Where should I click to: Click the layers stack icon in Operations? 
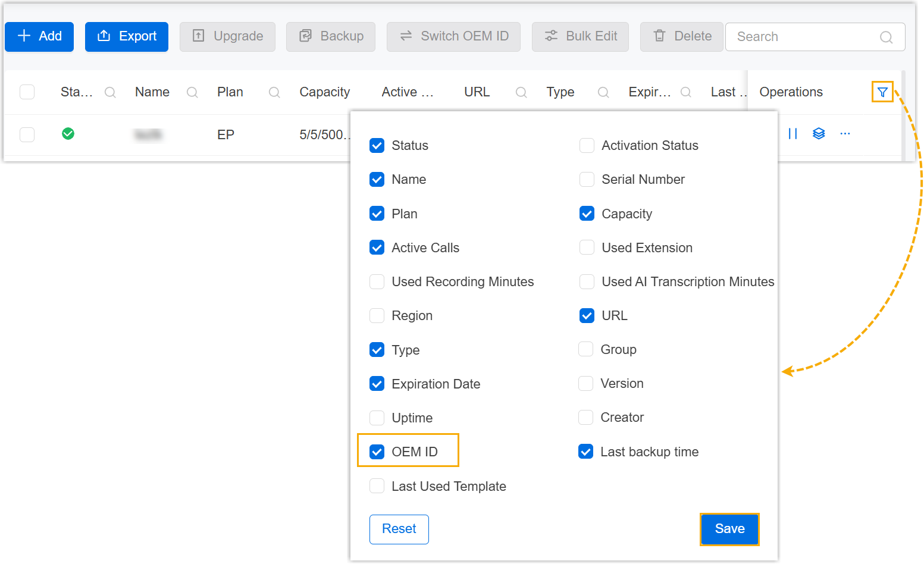(x=819, y=134)
